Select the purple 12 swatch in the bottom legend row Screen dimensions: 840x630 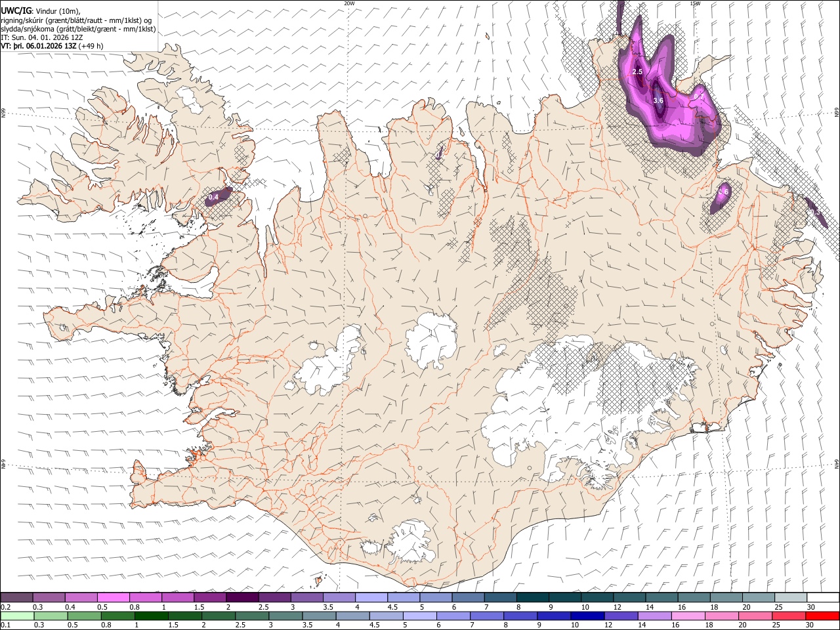[621, 616]
